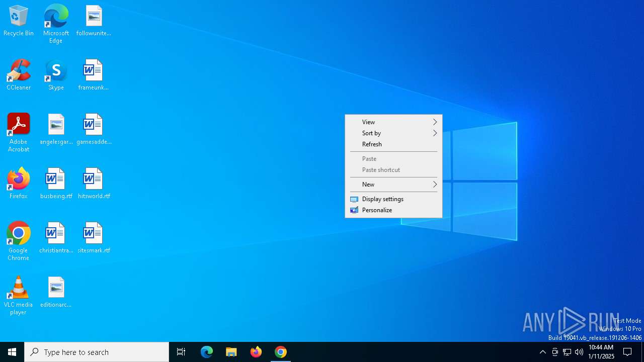This screenshot has width=644, height=362.
Task: Select the sitesmark.rtf file icon
Action: [94, 238]
